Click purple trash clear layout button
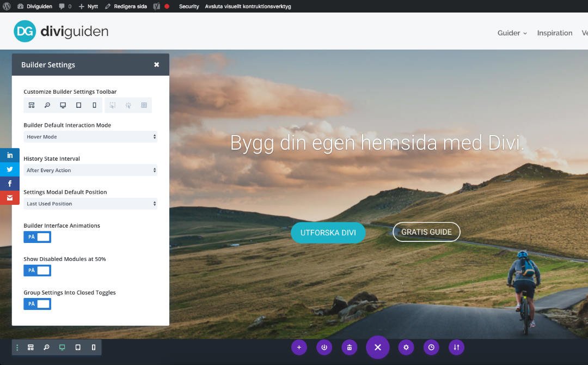This screenshot has width=588, height=365. pos(349,348)
